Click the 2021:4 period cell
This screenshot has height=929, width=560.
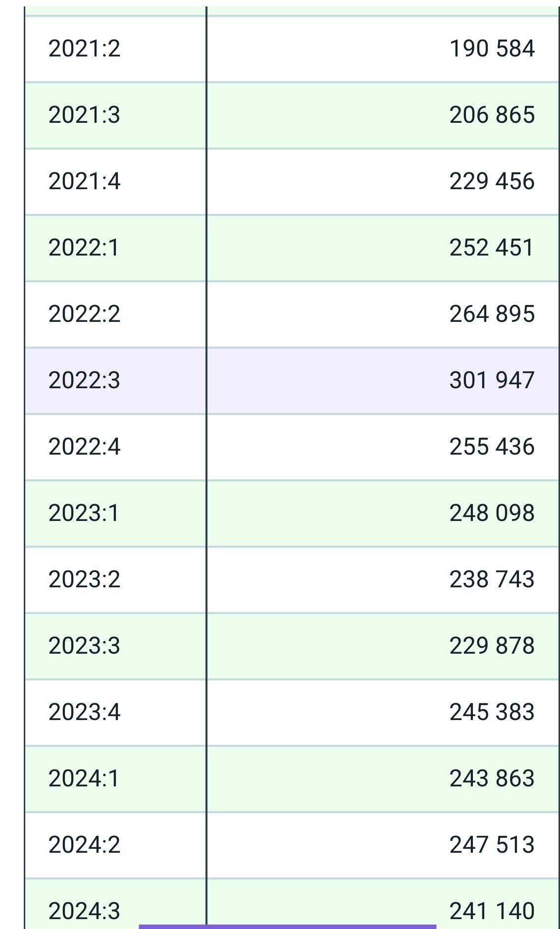(x=85, y=181)
